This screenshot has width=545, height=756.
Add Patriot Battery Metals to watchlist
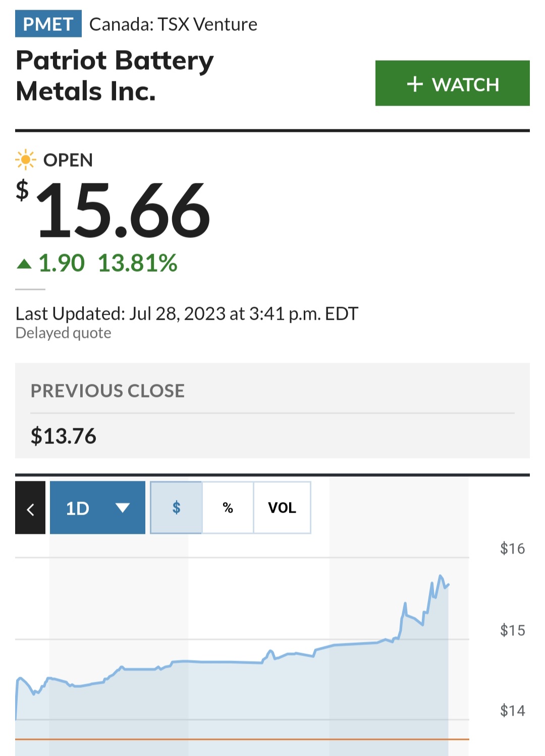point(453,83)
